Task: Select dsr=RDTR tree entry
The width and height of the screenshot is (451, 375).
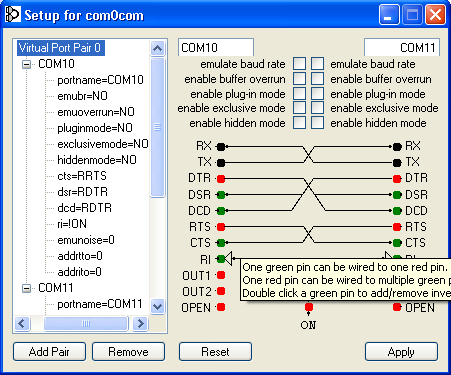Action: (x=82, y=192)
